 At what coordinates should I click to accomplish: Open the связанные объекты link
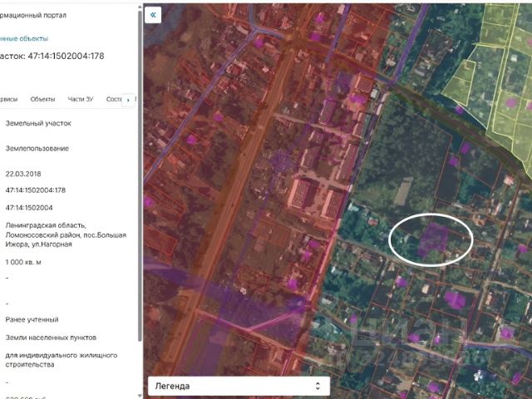[x=24, y=39]
